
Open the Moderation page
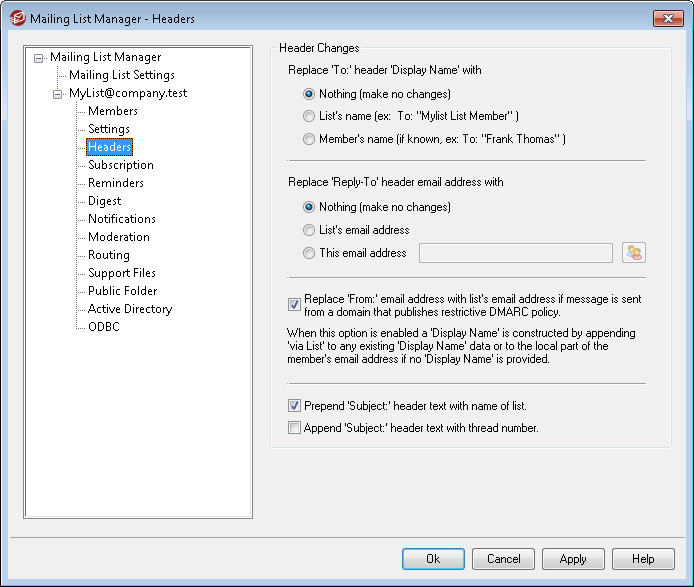[118, 237]
